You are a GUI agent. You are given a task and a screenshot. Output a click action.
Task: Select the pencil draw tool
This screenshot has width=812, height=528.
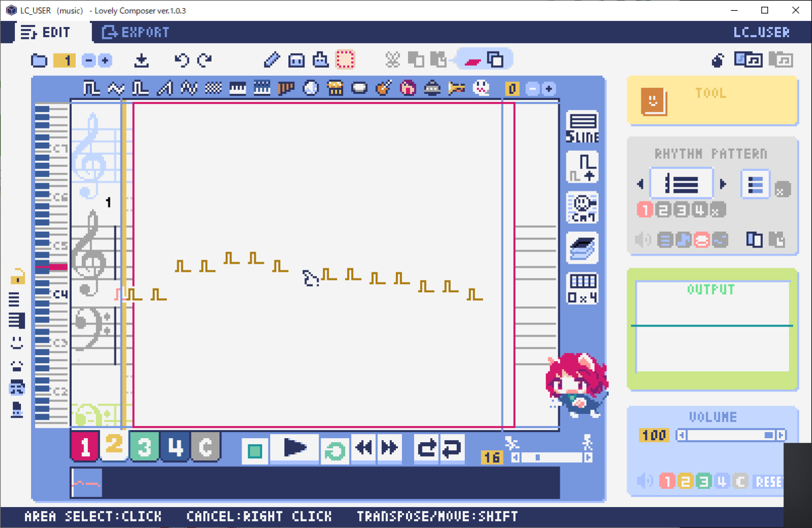click(x=272, y=60)
